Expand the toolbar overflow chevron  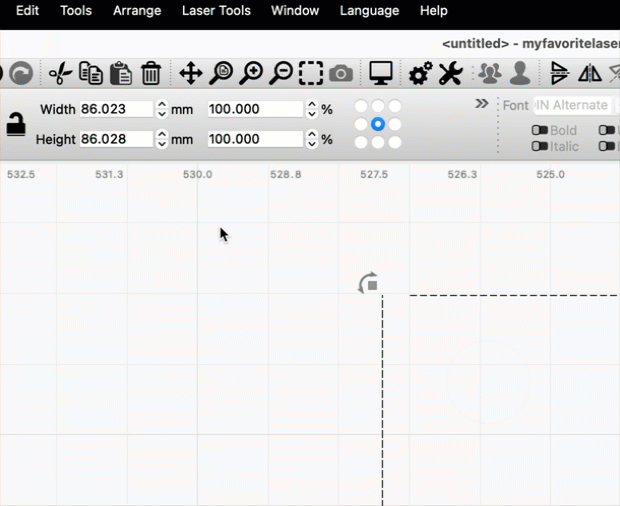tap(482, 104)
